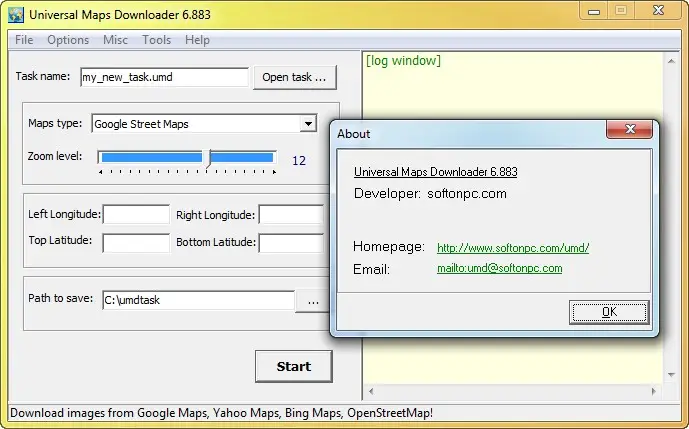Image resolution: width=689 pixels, height=429 pixels.
Task: Click the Universal Maps Downloader 6.883 heading in About
Action: click(435, 172)
